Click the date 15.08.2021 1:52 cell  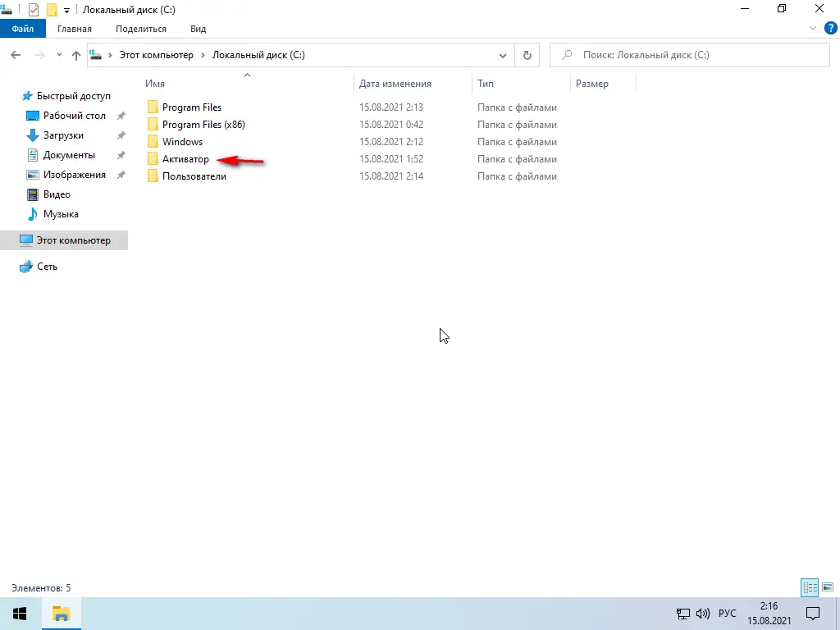pos(391,159)
